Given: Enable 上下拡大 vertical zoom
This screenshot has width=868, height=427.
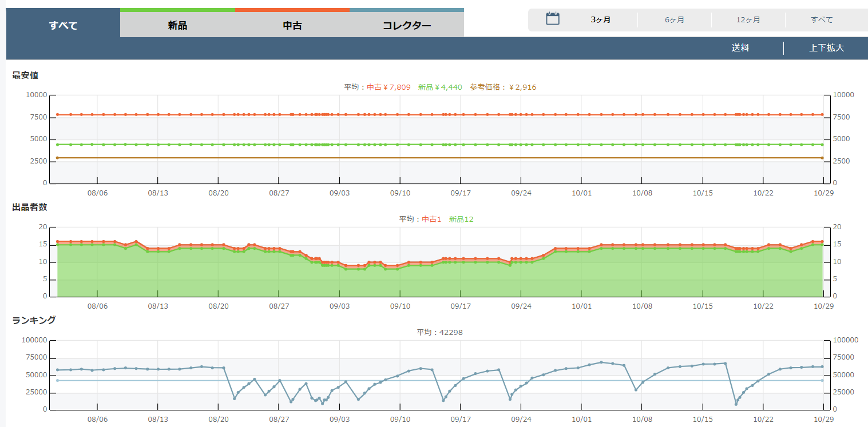Looking at the screenshot, I should point(826,48).
